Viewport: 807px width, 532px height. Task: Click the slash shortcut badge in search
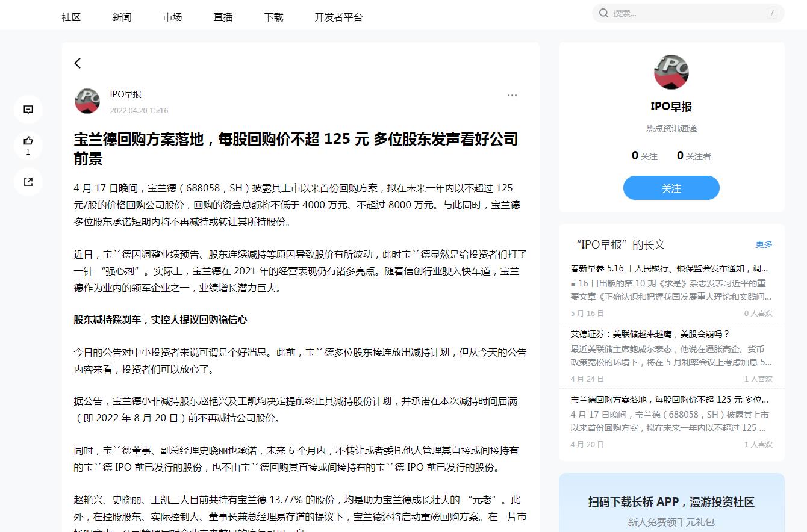coord(772,13)
